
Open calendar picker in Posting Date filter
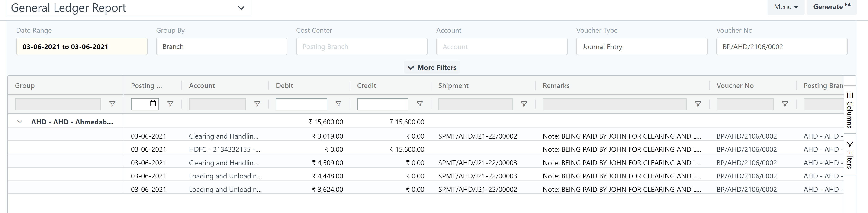153,103
